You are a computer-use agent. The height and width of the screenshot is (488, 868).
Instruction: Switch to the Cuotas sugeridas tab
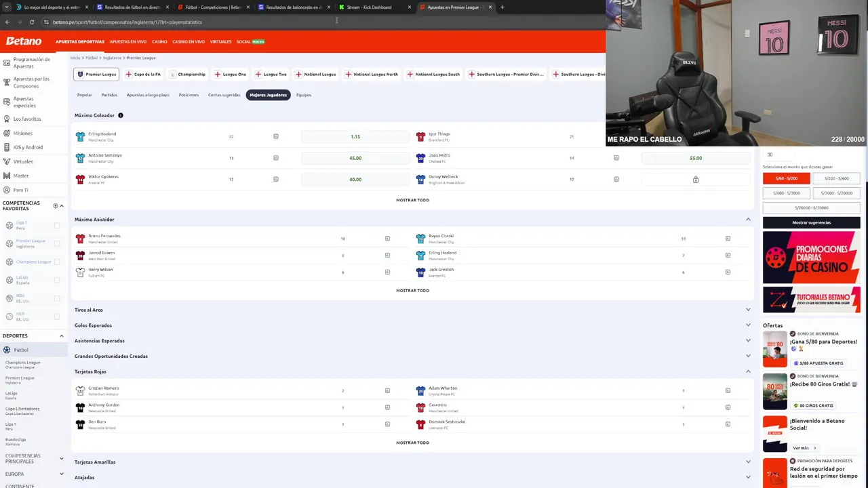click(224, 95)
